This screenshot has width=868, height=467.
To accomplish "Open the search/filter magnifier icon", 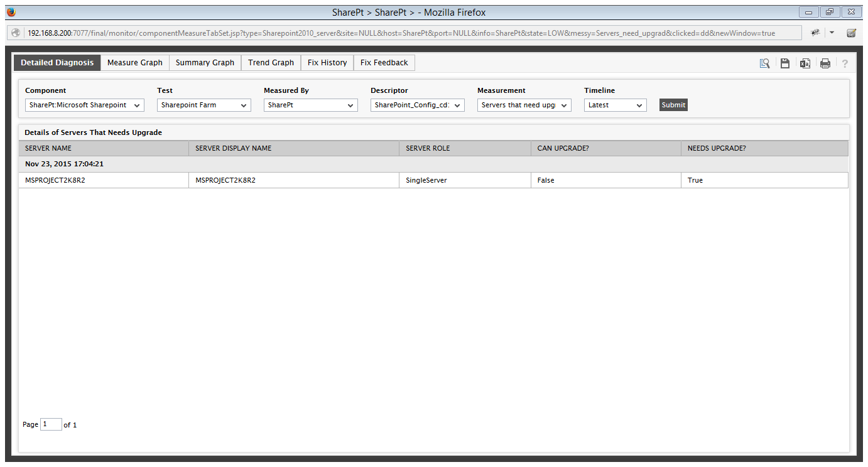I will tap(764, 63).
